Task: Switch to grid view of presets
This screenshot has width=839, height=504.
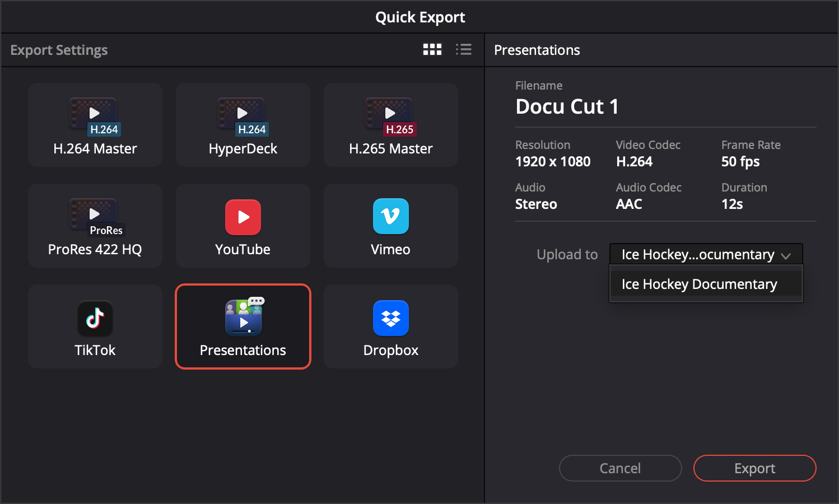Action: point(432,50)
